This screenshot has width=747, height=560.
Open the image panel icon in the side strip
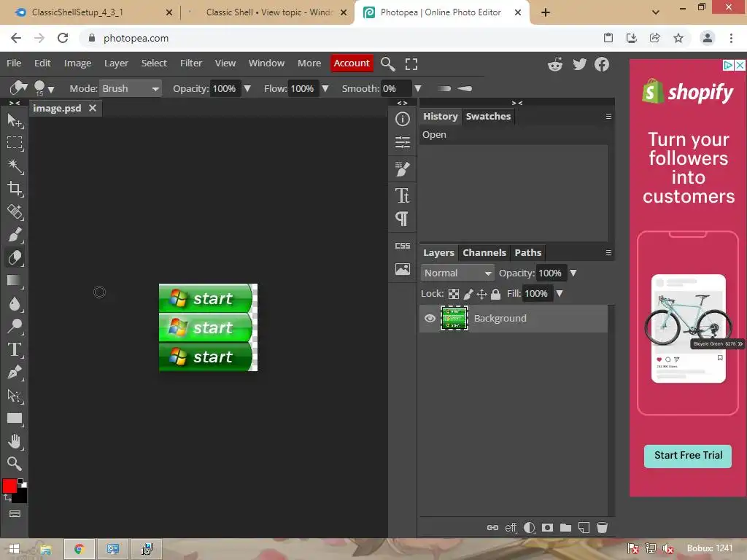pyautogui.click(x=403, y=269)
